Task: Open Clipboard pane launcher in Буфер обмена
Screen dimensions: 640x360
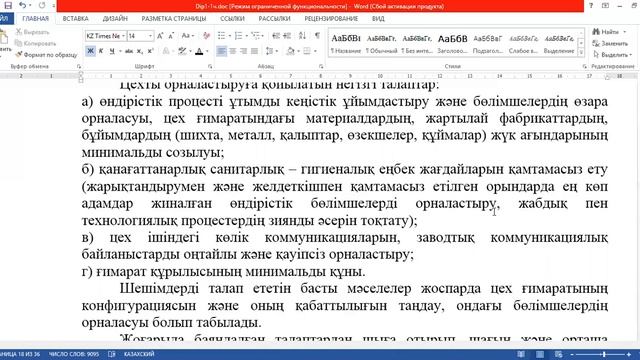Action: (x=79, y=66)
